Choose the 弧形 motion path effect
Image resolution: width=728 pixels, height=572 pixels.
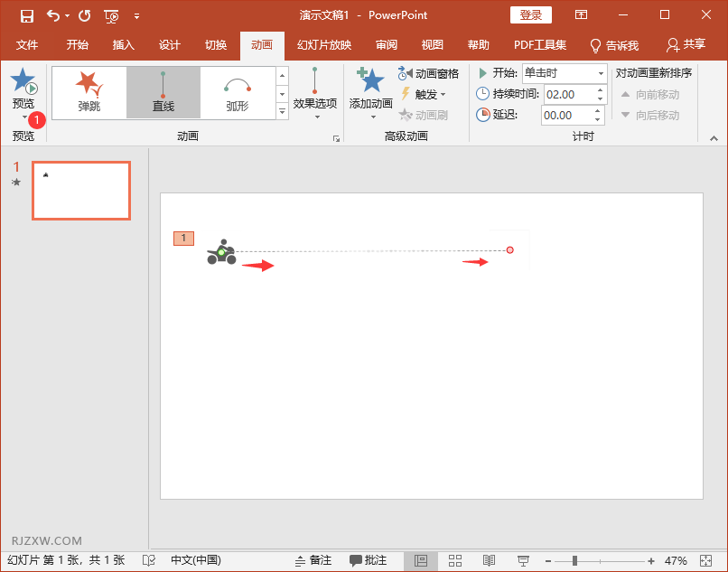tap(238, 92)
